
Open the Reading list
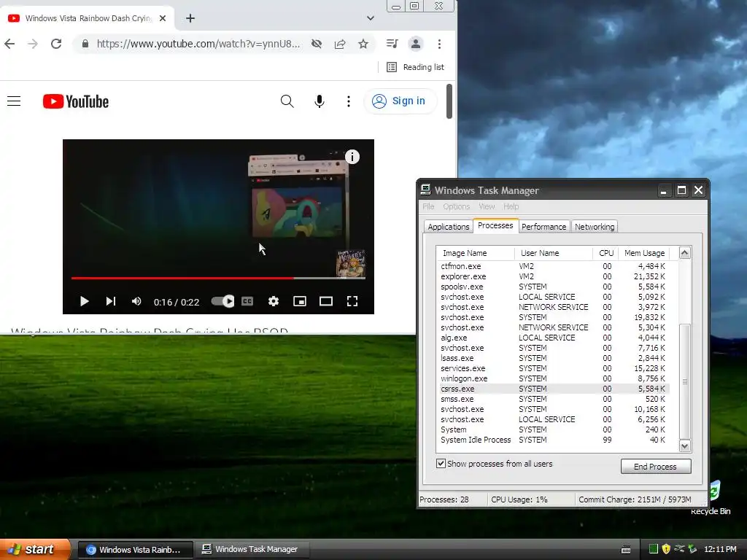[x=415, y=67]
